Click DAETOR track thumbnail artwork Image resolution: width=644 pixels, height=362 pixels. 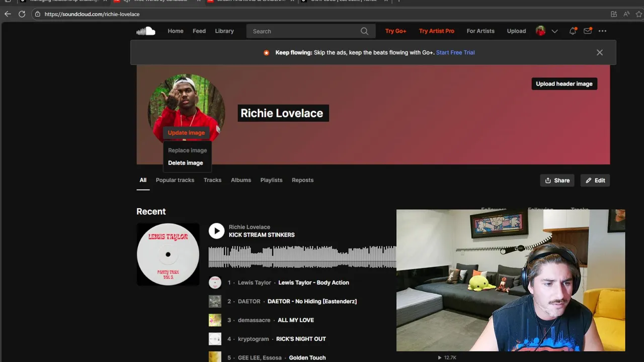tap(215, 301)
